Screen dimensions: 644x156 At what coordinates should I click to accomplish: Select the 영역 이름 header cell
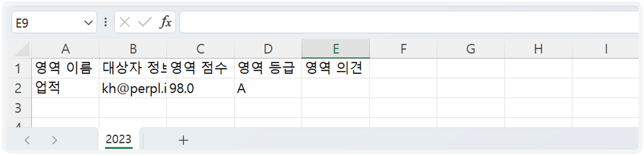(65, 68)
